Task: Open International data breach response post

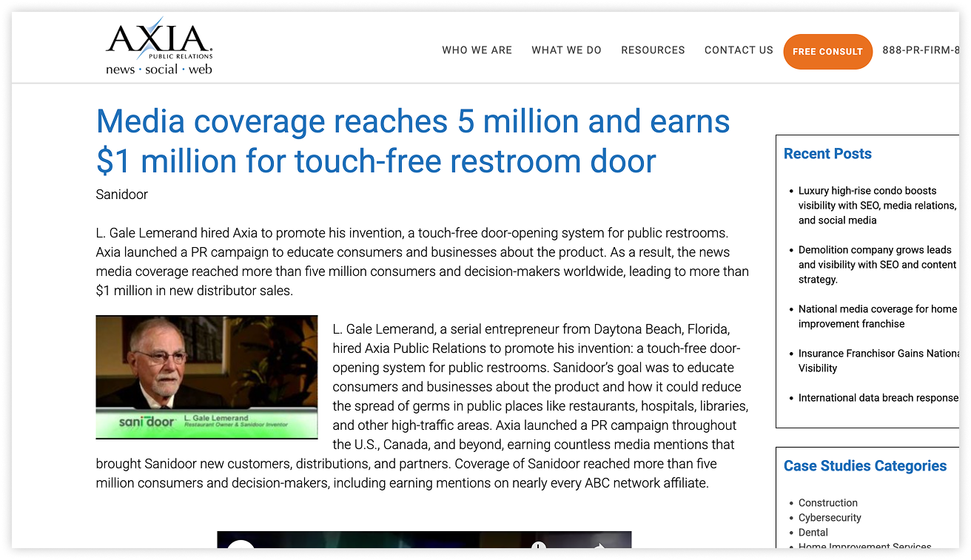Action: 878,398
